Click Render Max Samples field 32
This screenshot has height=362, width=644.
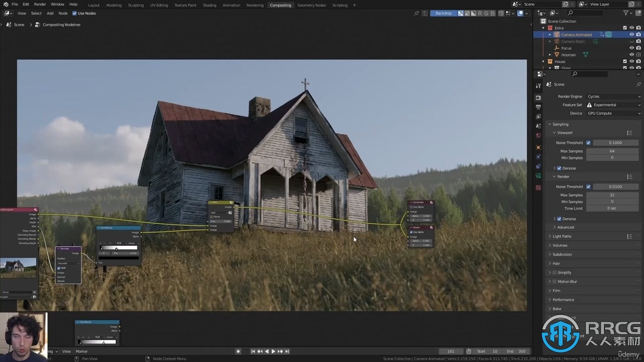click(612, 195)
